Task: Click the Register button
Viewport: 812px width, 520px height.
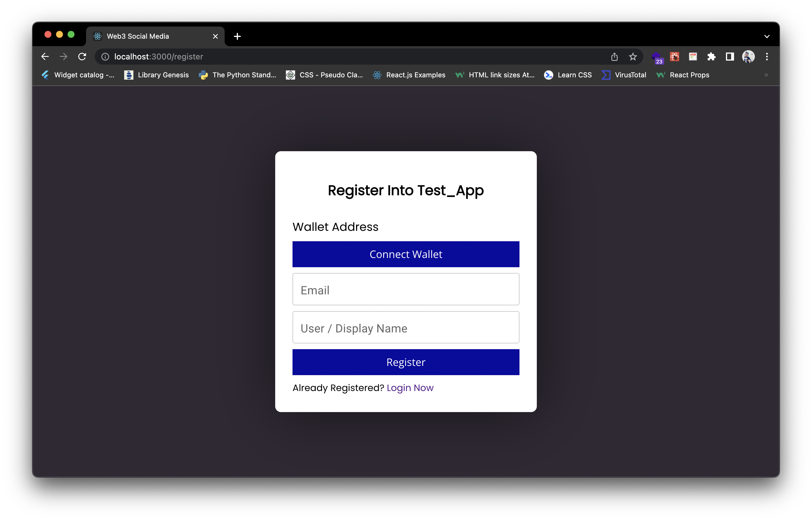Action: point(405,362)
